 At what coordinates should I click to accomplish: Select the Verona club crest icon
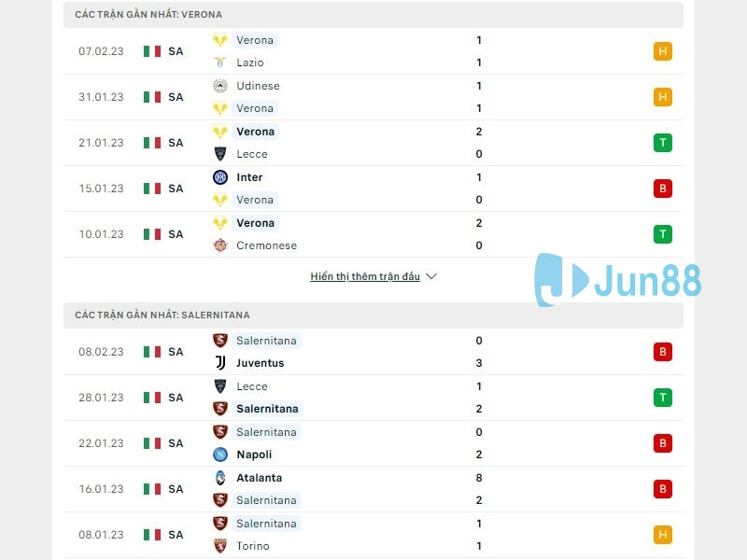pos(221,40)
